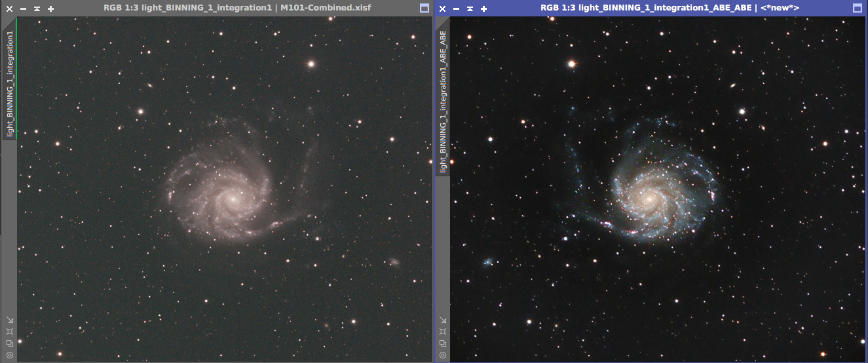Shade the M101-Combined window using the arrow-bar icon
Image resolution: width=868 pixels, height=363 pixels.
(x=37, y=9)
